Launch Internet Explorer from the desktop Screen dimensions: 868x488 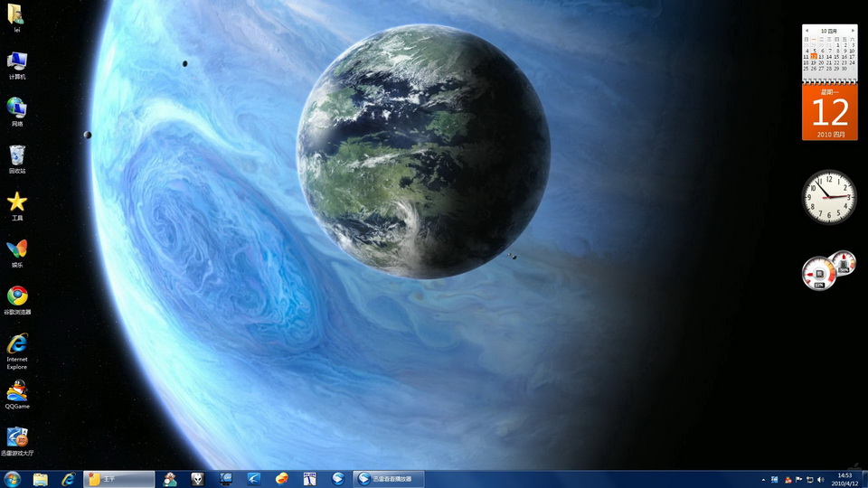[17, 352]
